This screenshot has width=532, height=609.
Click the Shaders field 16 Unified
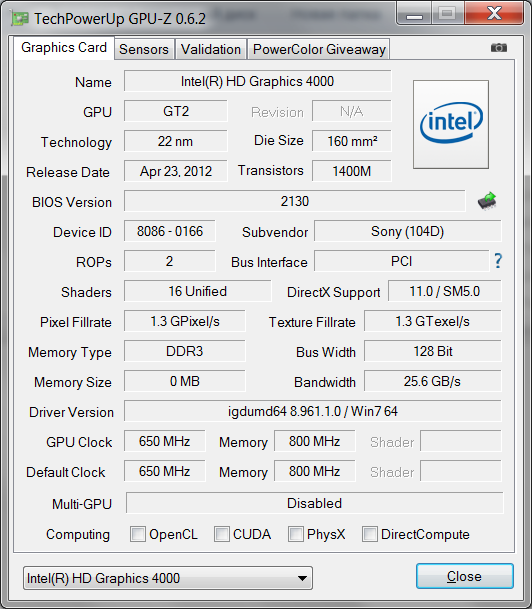[198, 291]
